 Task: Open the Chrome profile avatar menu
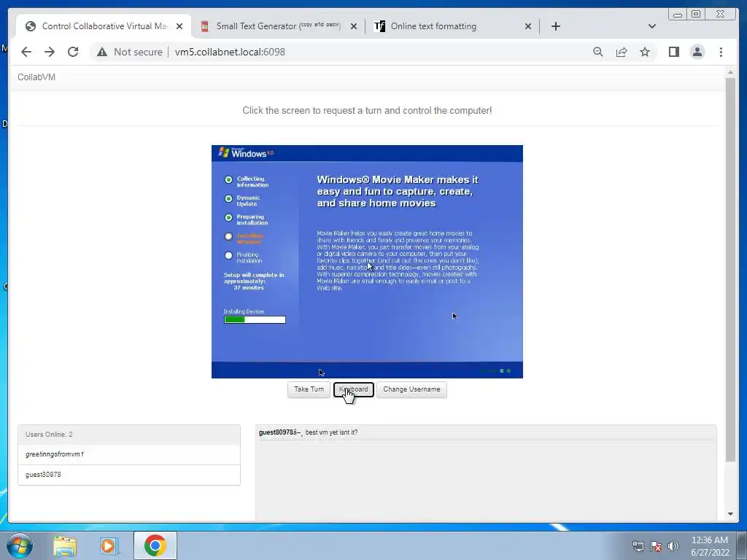[x=697, y=52]
